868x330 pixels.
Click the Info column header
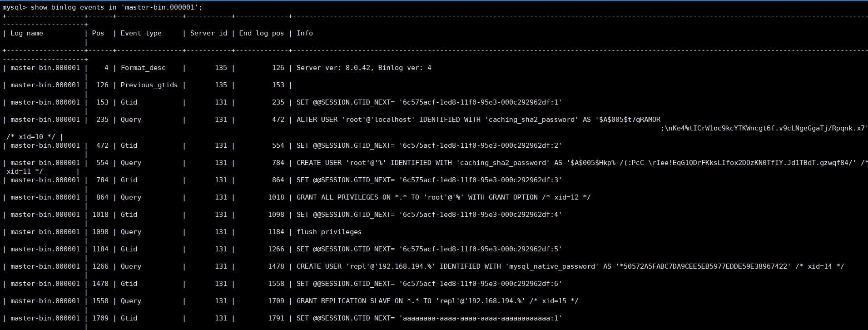pos(304,33)
